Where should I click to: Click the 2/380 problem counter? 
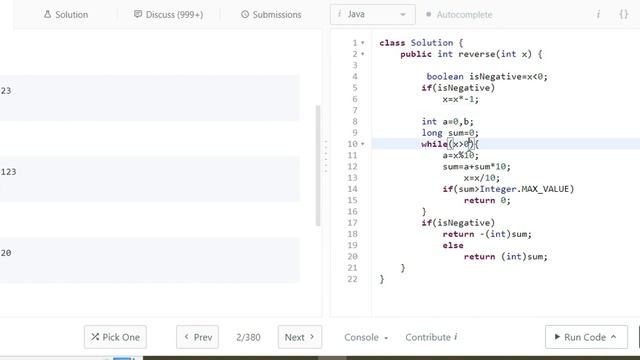tap(248, 338)
